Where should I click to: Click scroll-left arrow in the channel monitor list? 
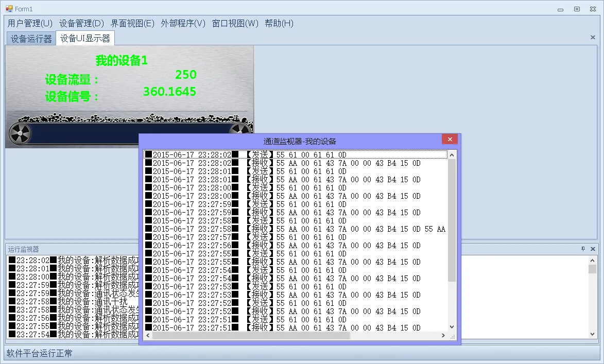point(148,335)
